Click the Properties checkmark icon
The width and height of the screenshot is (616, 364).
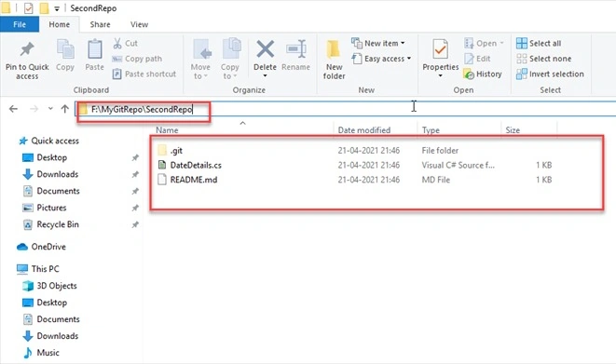pos(441,49)
